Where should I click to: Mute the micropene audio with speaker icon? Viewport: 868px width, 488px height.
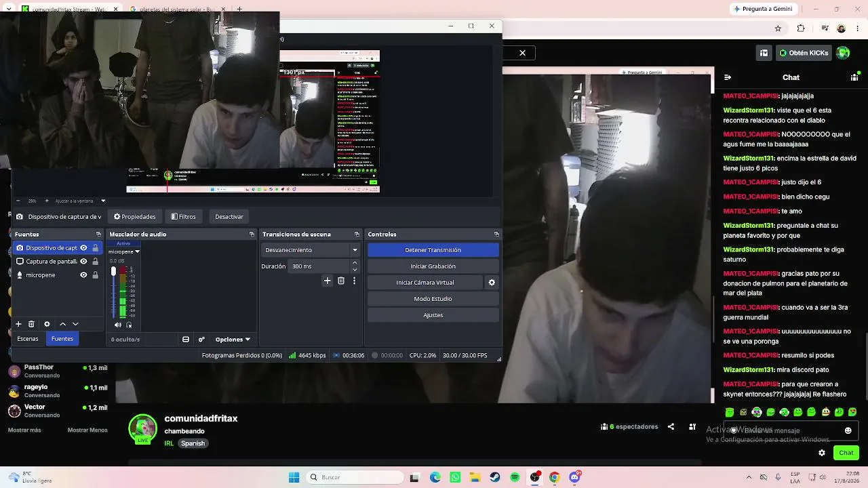(x=118, y=325)
